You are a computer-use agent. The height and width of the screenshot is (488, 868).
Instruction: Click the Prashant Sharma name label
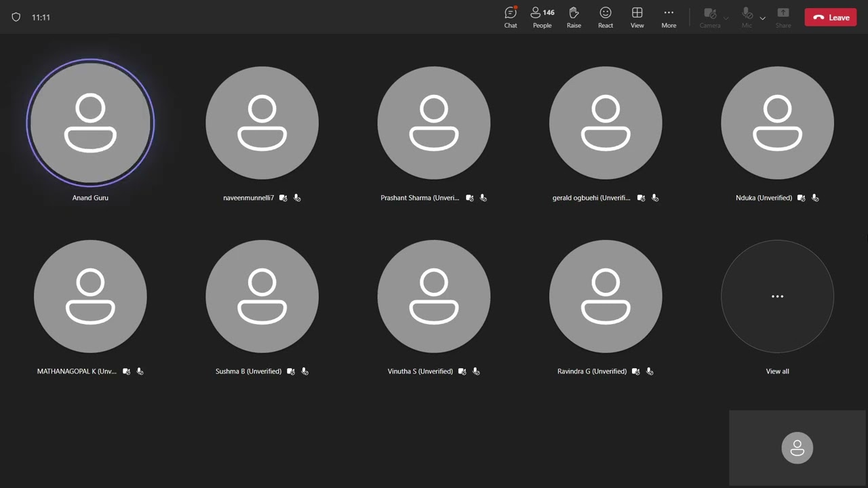click(420, 198)
